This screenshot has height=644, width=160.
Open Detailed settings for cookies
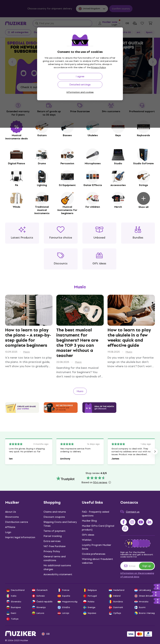pyautogui.click(x=80, y=84)
